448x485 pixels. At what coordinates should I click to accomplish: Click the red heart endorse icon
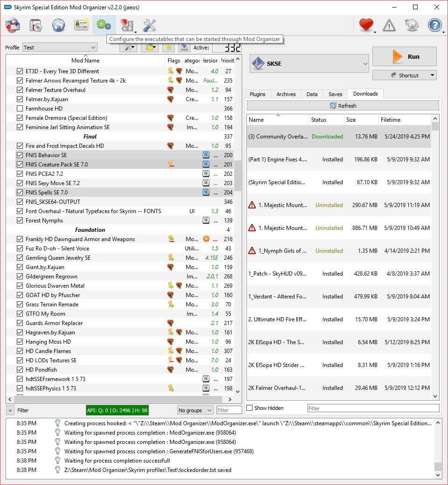click(x=366, y=25)
